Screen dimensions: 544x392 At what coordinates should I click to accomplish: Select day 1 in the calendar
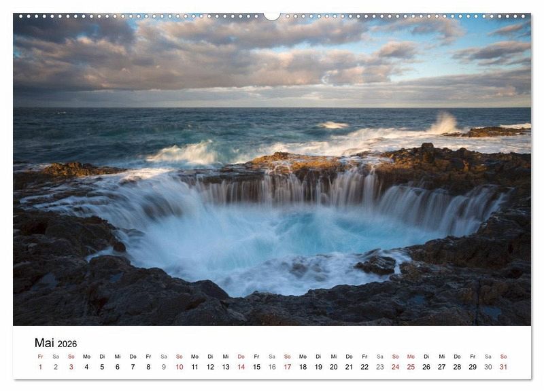pos(41,367)
